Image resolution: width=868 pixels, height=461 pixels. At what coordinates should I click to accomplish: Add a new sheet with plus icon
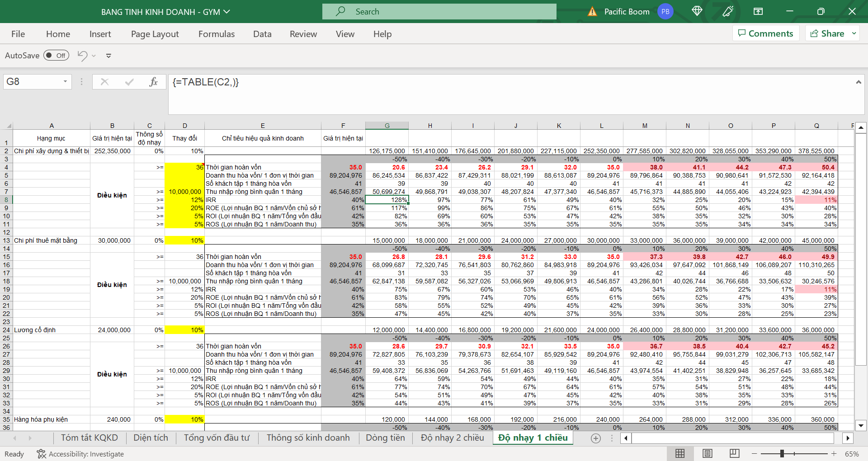click(x=596, y=438)
